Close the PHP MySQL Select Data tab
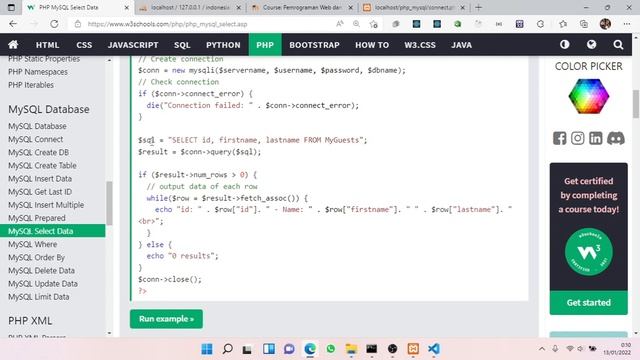Screen dimensions: 640x360 (x=127, y=7)
